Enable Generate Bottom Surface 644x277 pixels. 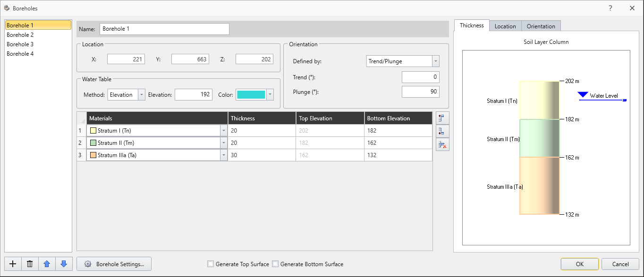pos(275,264)
